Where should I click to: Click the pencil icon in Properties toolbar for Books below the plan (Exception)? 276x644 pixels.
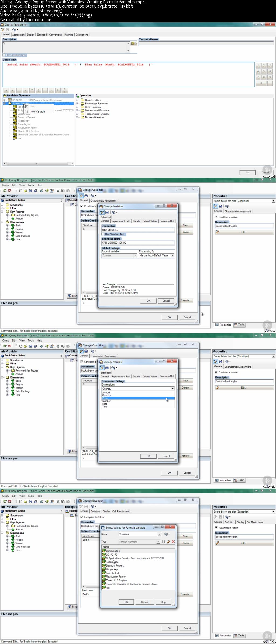coord(215,517)
